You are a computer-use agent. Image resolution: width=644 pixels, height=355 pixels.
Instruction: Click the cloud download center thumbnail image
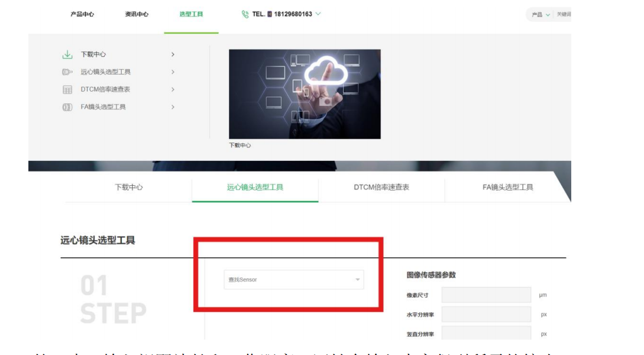point(305,94)
